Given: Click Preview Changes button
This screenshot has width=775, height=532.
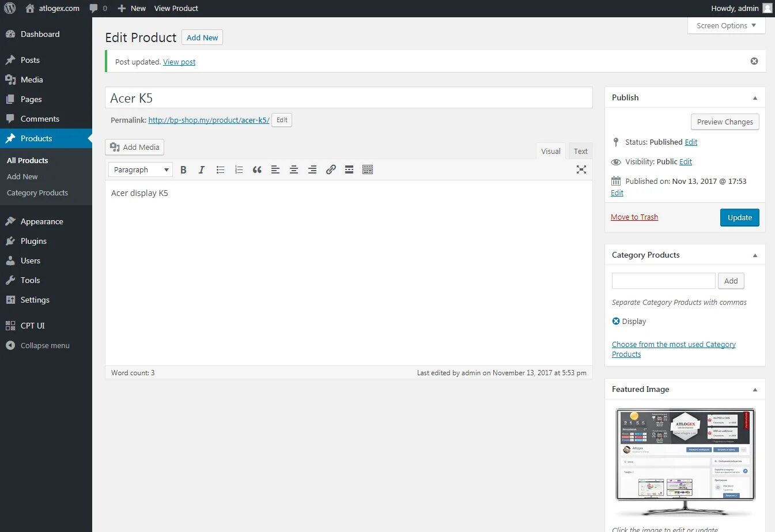Looking at the screenshot, I should tap(725, 122).
